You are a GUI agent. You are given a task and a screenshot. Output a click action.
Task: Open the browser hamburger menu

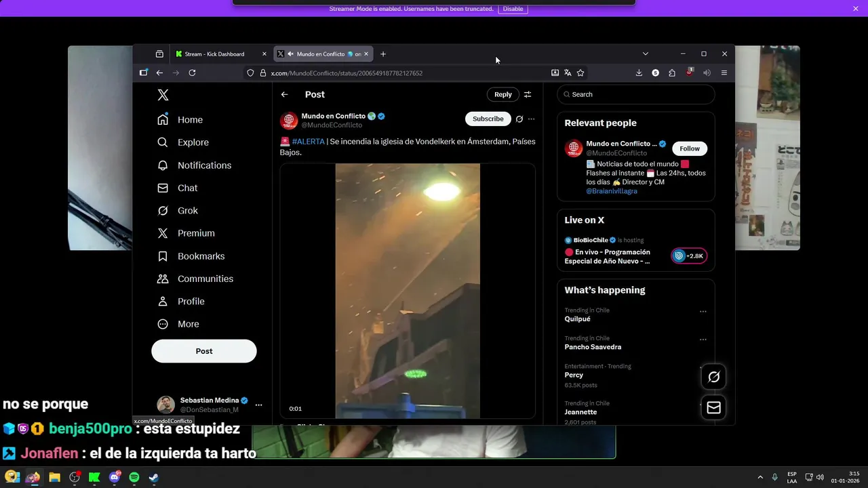tap(724, 73)
